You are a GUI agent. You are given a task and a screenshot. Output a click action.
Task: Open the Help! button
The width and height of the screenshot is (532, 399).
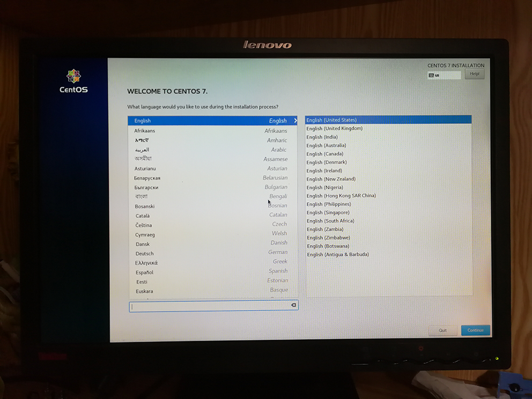pos(474,74)
